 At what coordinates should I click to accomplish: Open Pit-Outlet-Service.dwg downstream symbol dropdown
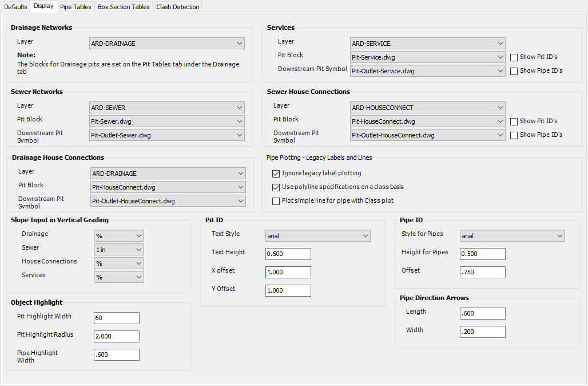tap(427, 71)
